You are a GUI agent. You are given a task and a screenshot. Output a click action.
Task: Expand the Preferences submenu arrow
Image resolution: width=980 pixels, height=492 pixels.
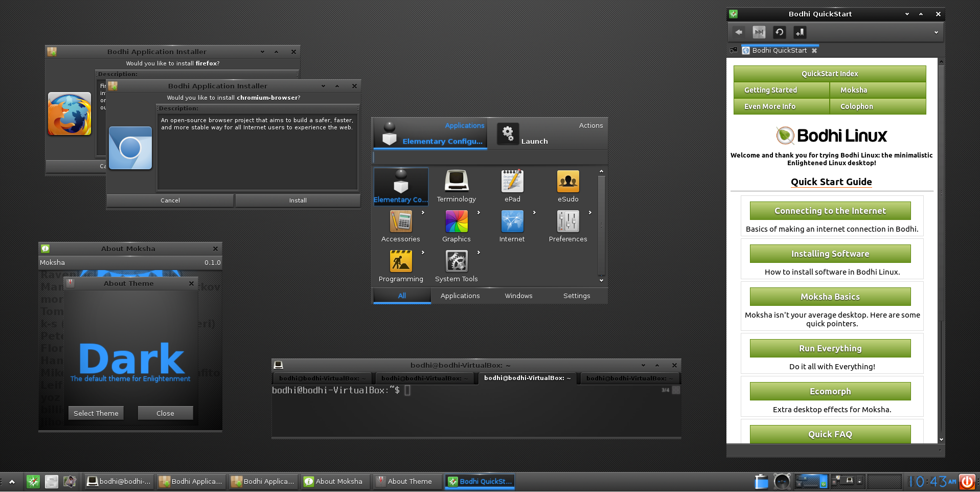tap(590, 212)
